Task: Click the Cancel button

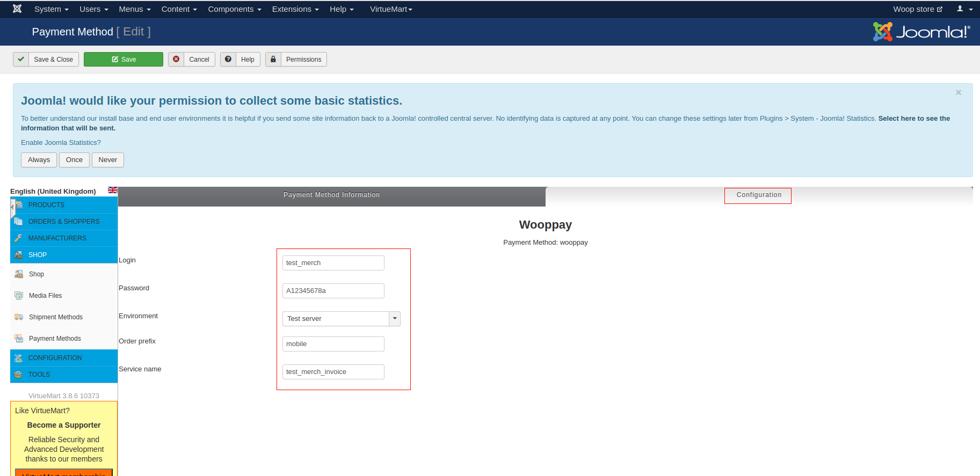Action: 192,59
